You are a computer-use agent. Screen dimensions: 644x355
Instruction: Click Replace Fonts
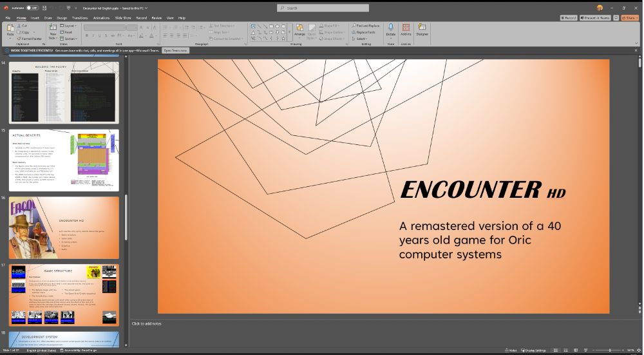(x=363, y=32)
